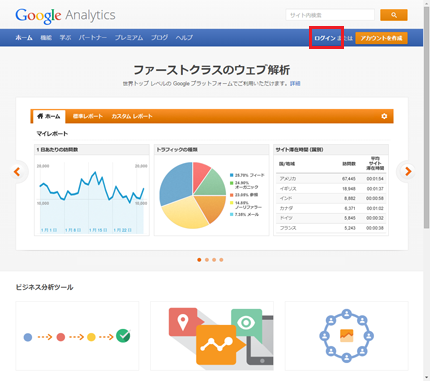Image resolution: width=430 pixels, height=381 pixels.
Task: Go to previous slide with left arrow
Action: [17, 172]
